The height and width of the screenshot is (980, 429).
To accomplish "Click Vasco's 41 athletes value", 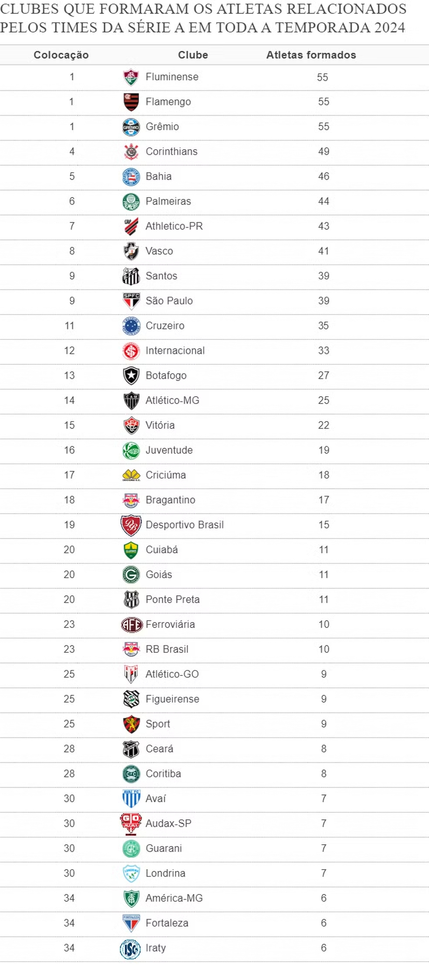I will 323,251.
